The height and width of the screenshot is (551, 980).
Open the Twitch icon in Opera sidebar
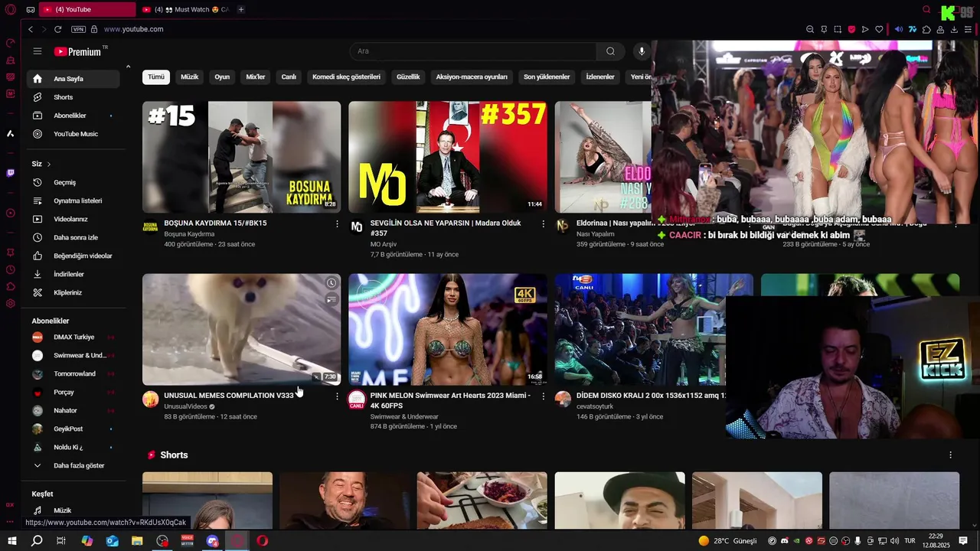(x=11, y=173)
